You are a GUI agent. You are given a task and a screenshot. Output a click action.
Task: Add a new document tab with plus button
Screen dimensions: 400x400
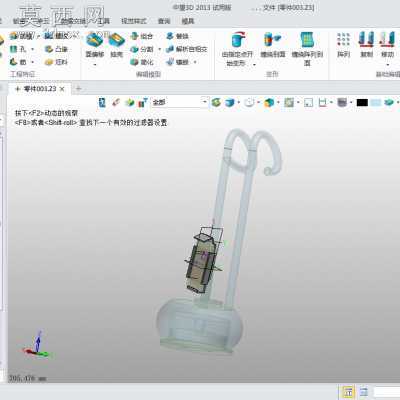(79, 89)
